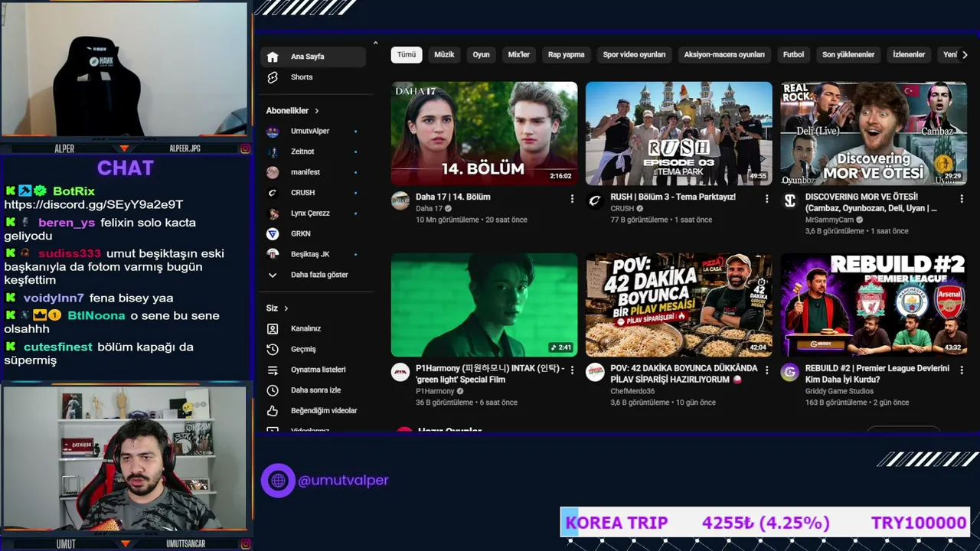The height and width of the screenshot is (551, 980).
Task: Open more options for REBUILD #2 video
Action: (x=962, y=370)
